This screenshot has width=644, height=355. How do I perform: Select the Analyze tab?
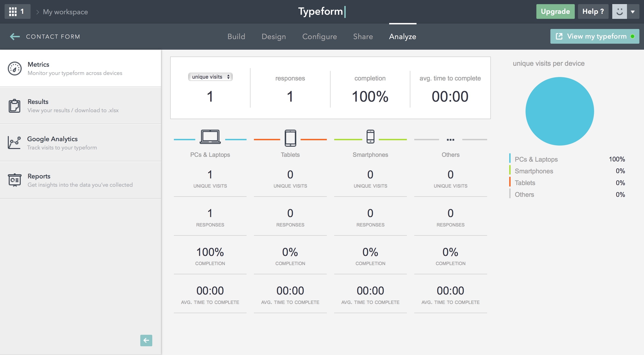403,37
